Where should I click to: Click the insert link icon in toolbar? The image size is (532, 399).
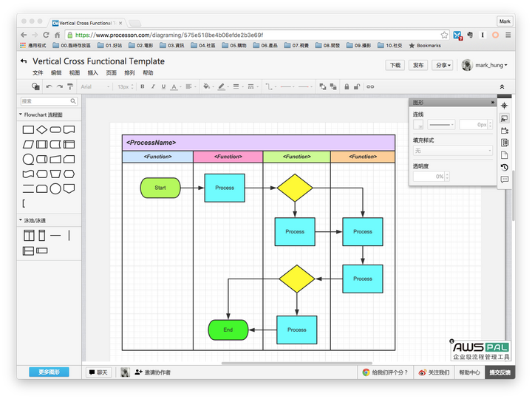coord(370,87)
